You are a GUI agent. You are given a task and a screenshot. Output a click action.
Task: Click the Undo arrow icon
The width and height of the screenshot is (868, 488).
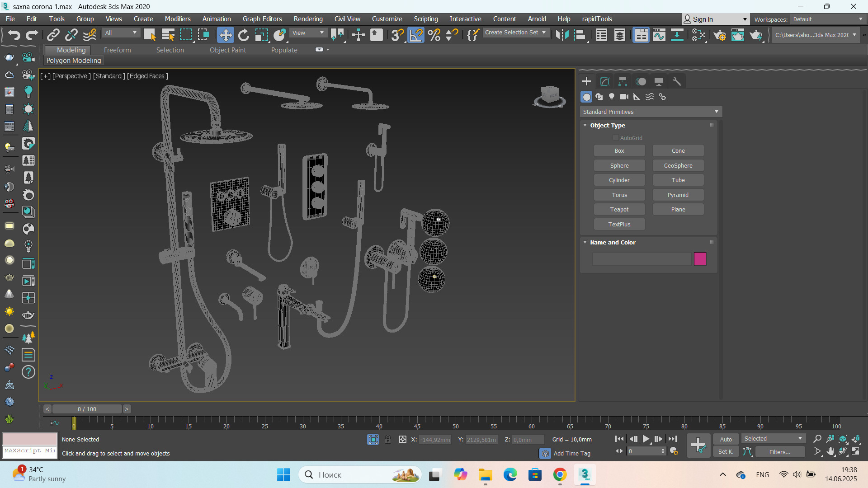click(14, 35)
